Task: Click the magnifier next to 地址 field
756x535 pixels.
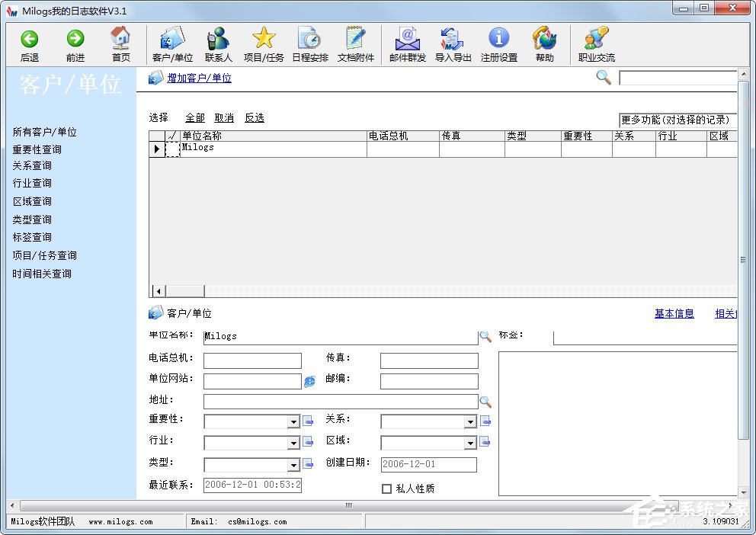Action: click(485, 401)
